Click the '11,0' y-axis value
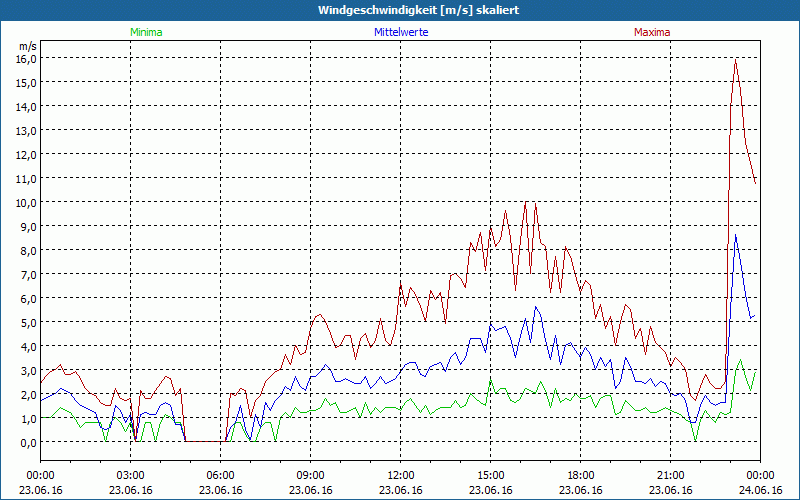 (28, 178)
